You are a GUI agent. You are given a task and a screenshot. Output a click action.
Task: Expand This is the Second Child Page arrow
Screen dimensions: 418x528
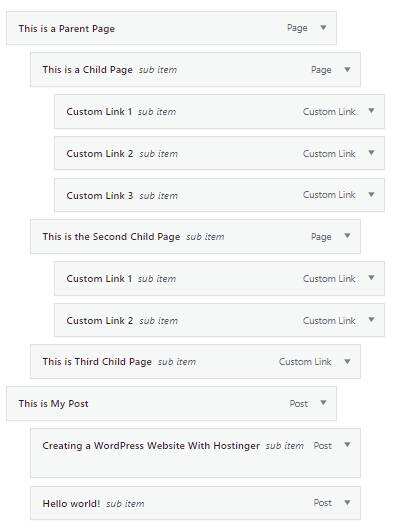click(347, 236)
